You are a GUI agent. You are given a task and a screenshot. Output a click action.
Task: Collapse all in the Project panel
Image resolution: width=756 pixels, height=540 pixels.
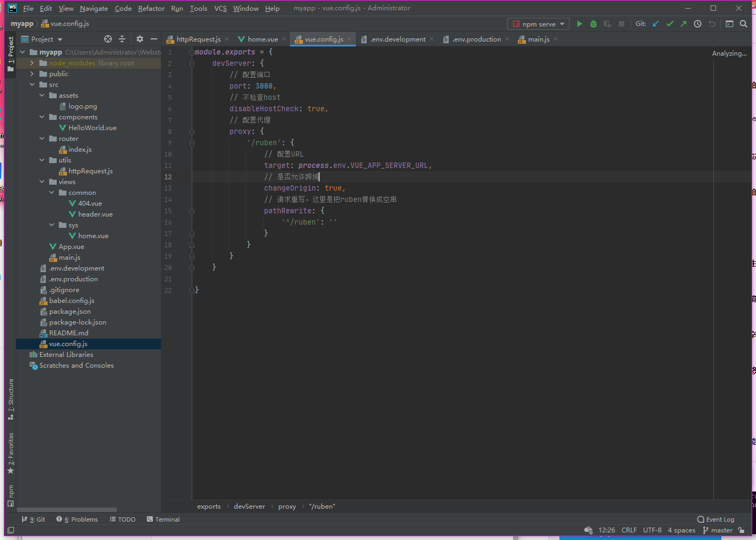coord(122,39)
